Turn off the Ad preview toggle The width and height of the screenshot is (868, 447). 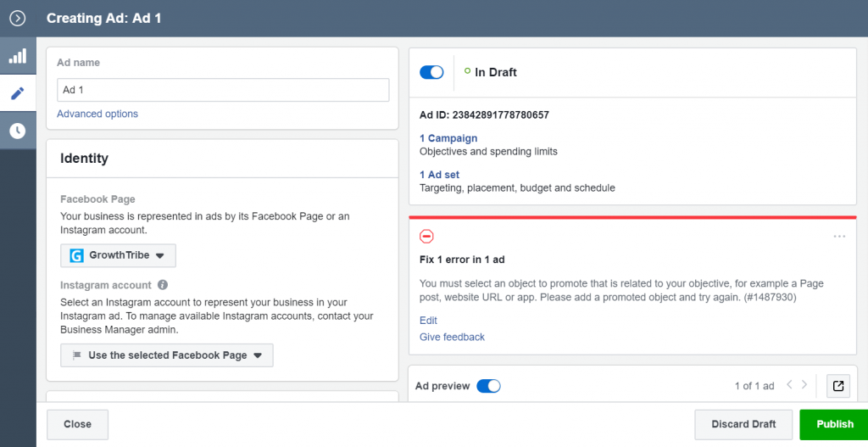(488, 386)
